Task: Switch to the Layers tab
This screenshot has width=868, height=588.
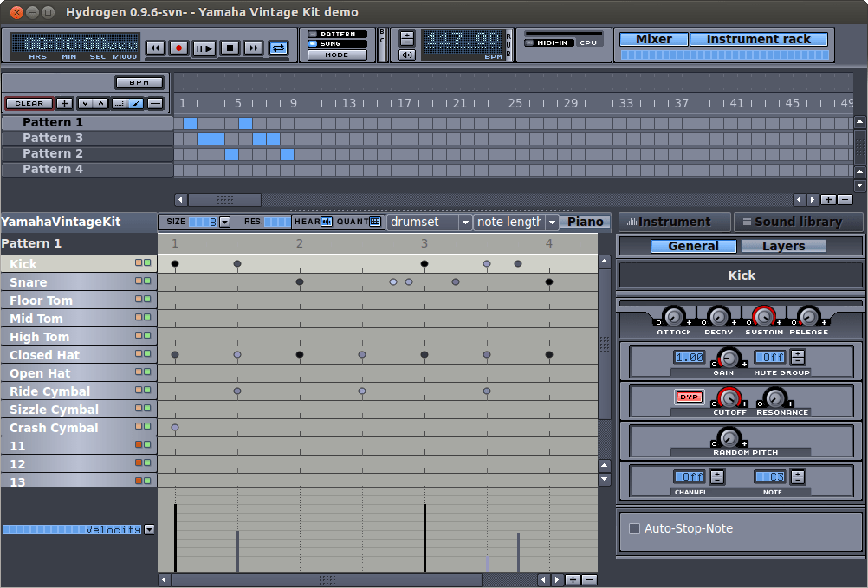Action: 783,246
